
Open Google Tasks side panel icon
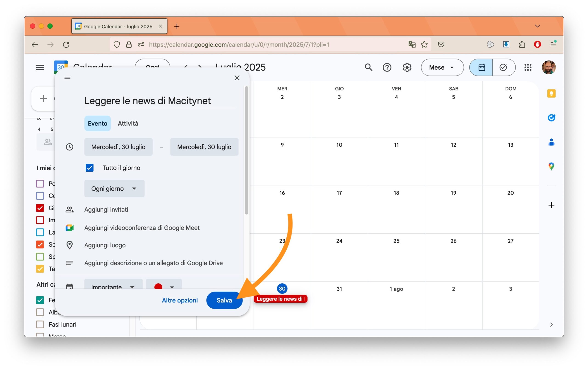tap(551, 118)
